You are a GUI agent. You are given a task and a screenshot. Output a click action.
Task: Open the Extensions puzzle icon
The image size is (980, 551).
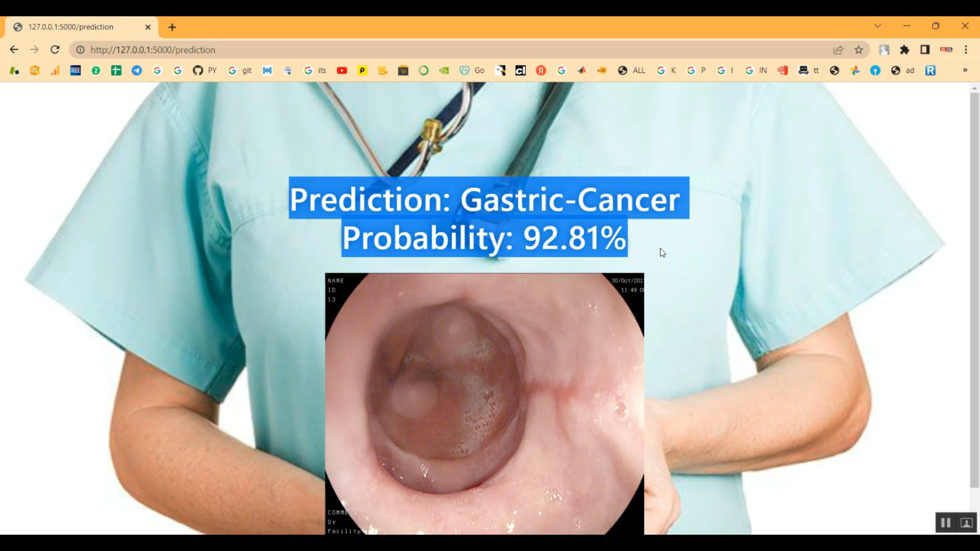[905, 50]
